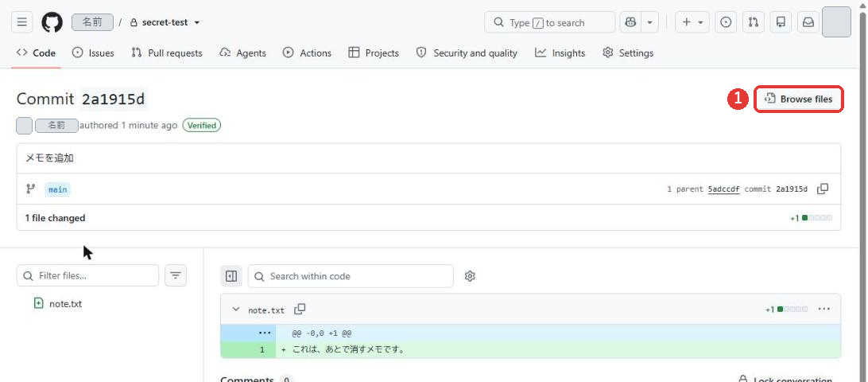Screen dimensions: 868x382
Task: Click the commit hash 2a1915d title
Action: 113,99
